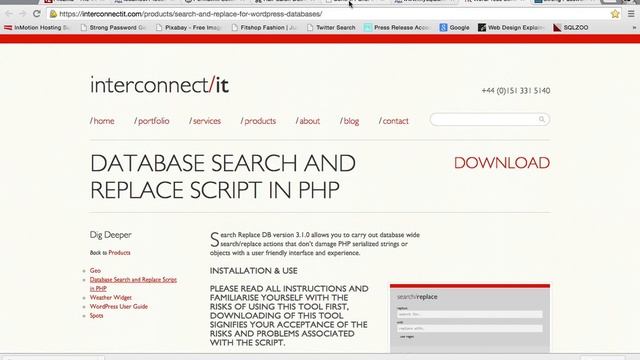Click the browser forward arrow
The image size is (640, 360).
pyautogui.click(x=22, y=14)
